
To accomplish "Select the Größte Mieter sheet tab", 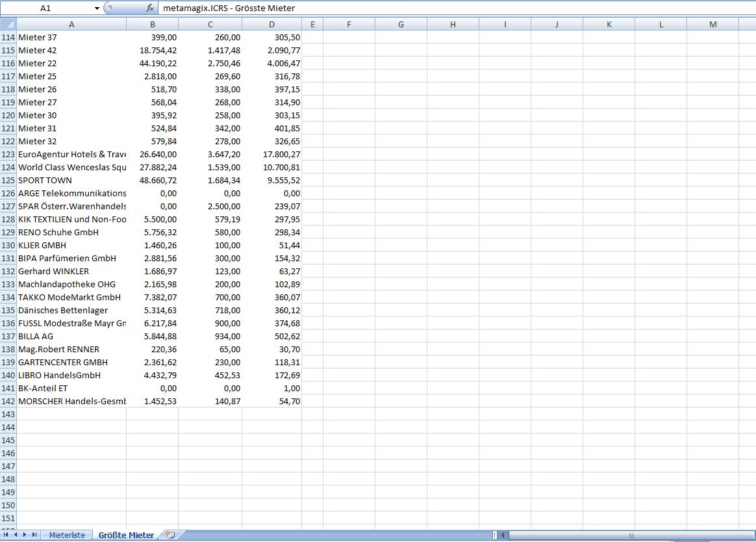I will (x=126, y=535).
